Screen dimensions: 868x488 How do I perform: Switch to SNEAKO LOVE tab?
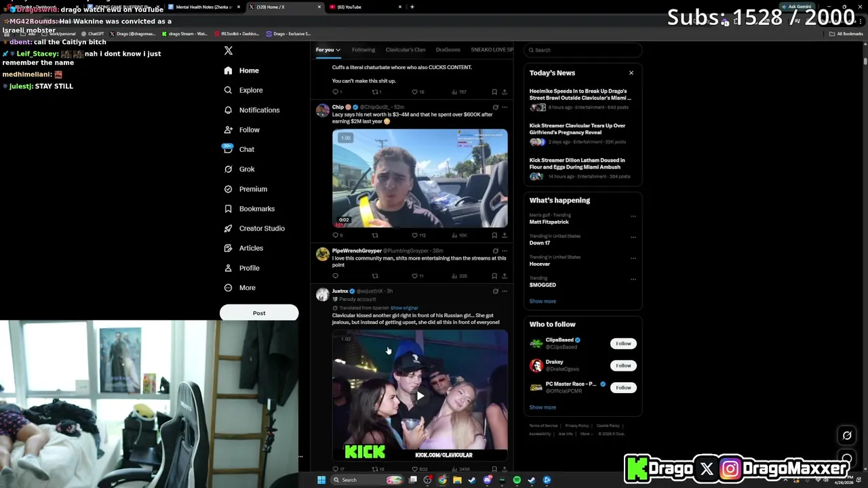492,49
